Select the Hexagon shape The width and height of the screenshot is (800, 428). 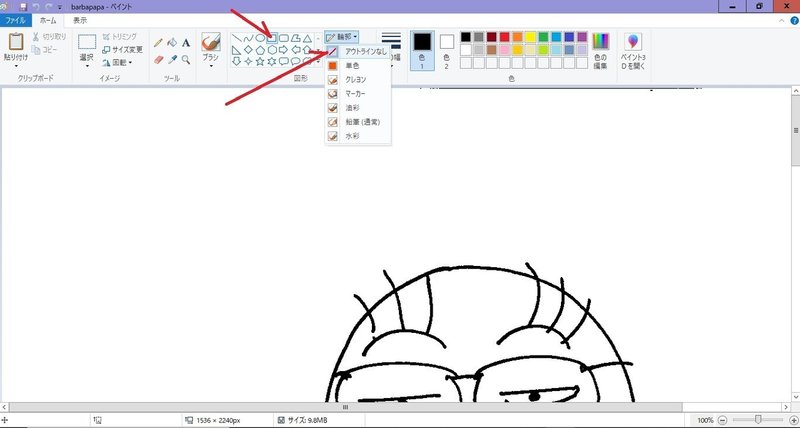(272, 50)
